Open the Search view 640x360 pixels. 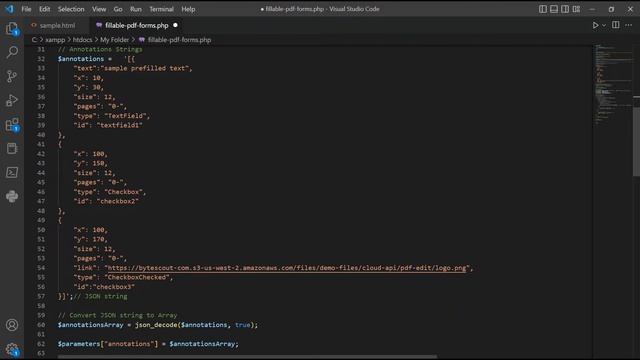pos(12,52)
